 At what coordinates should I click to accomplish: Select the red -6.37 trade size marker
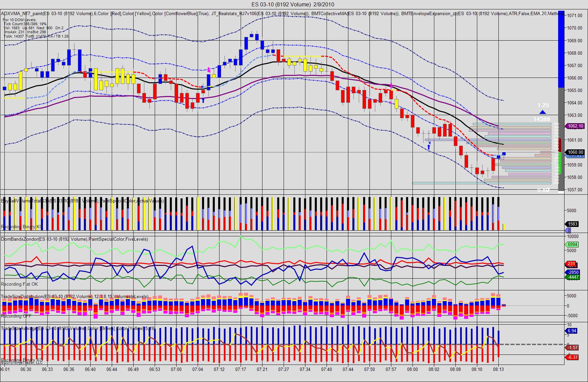(x=572, y=357)
